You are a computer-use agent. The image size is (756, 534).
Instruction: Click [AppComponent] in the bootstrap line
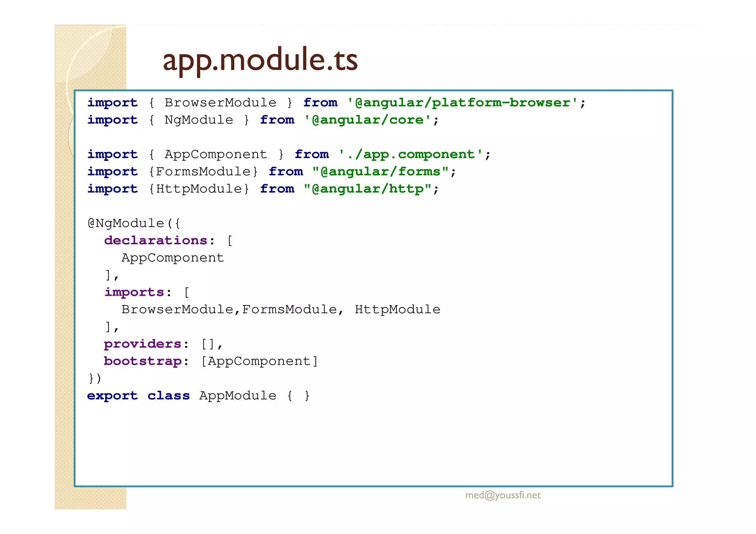pos(259,361)
